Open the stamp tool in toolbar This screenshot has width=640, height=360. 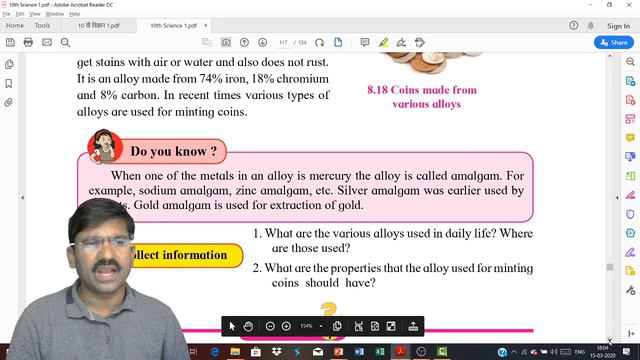(x=420, y=42)
